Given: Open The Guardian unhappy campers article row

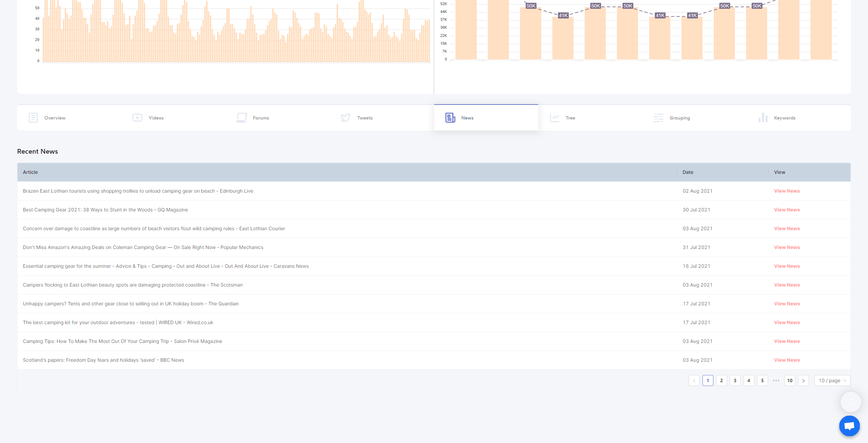Looking at the screenshot, I should click(x=131, y=304).
